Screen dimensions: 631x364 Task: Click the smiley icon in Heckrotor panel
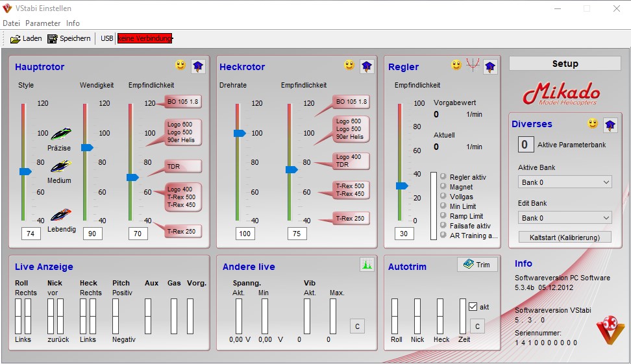349,66
